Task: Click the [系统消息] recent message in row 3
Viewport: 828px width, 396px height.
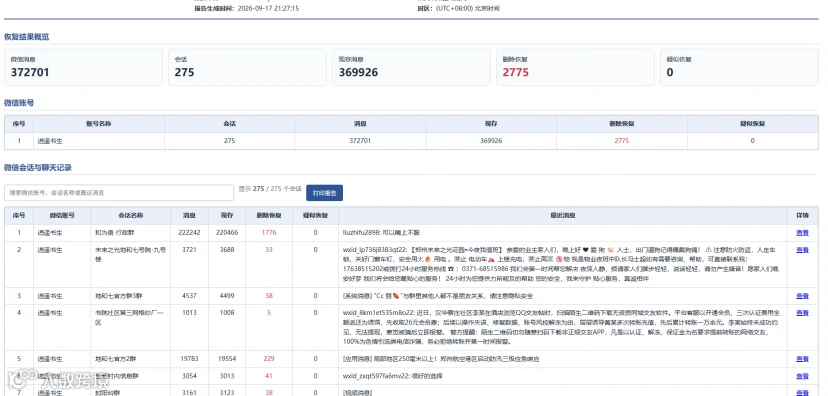Action: (x=438, y=296)
